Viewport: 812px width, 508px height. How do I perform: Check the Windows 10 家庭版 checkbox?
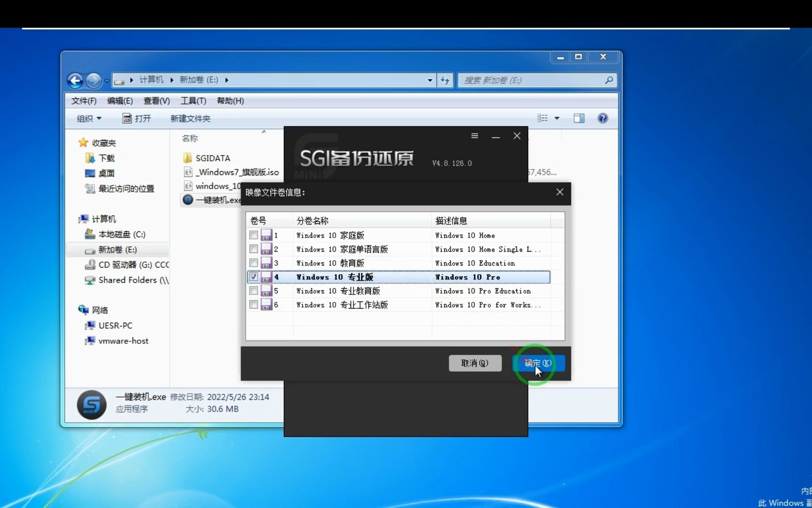(254, 235)
